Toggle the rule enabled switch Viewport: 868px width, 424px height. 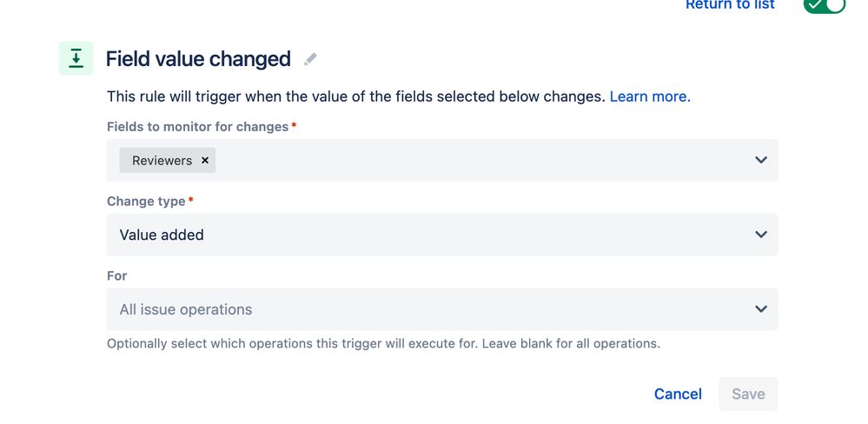825,4
